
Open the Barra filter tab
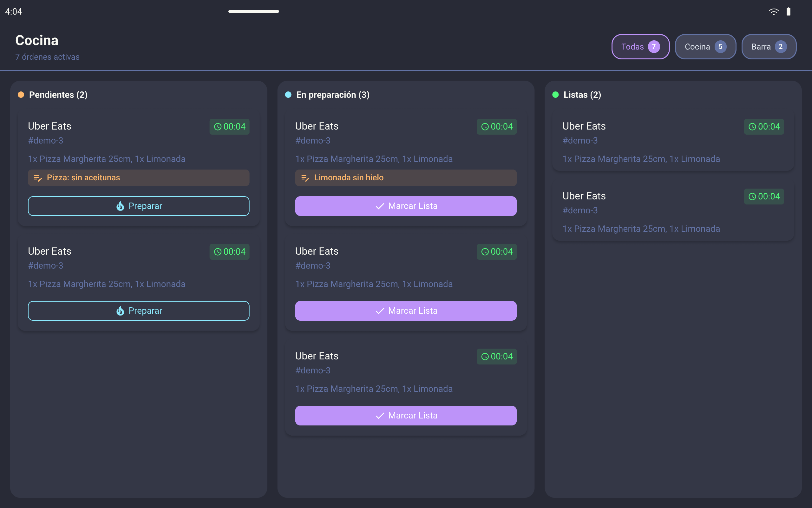(769, 47)
